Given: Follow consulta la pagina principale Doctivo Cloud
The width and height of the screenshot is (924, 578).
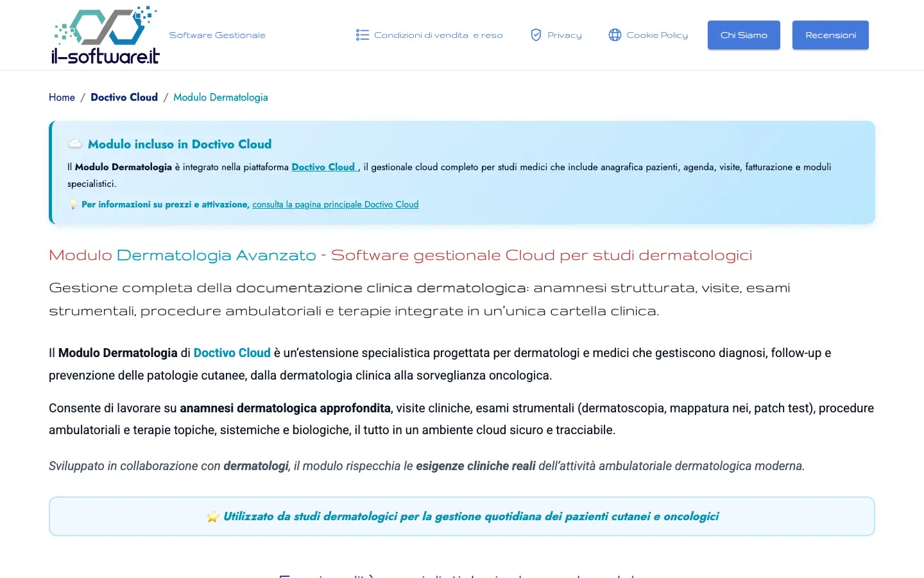Looking at the screenshot, I should click(335, 204).
